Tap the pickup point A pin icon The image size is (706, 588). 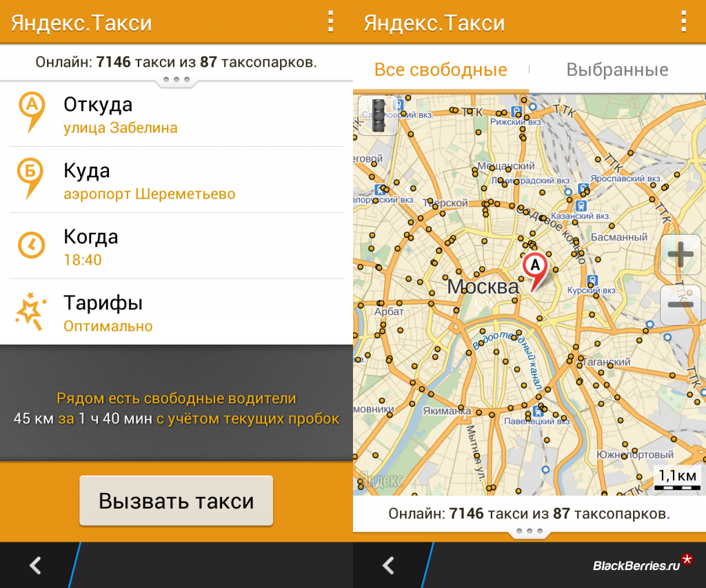31,112
